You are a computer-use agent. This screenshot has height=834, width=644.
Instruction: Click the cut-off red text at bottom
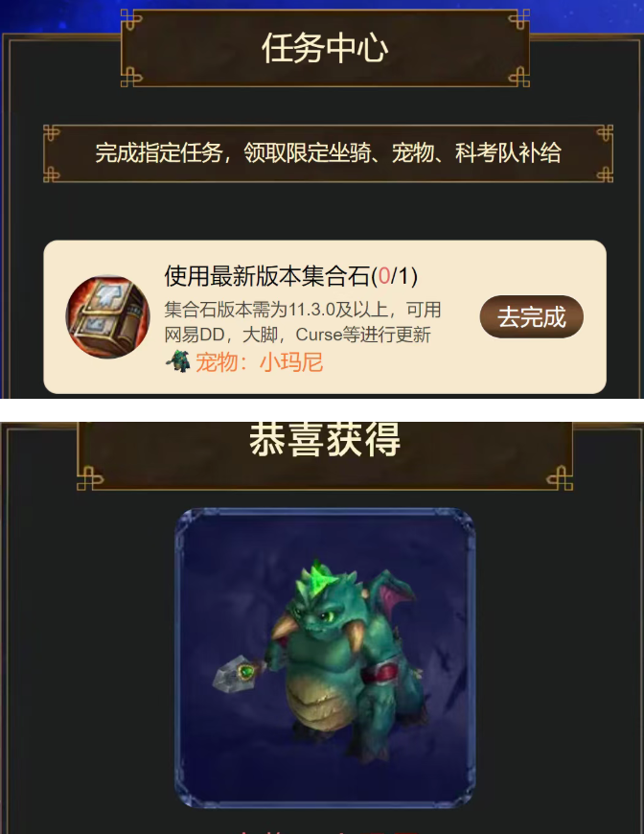(325, 831)
